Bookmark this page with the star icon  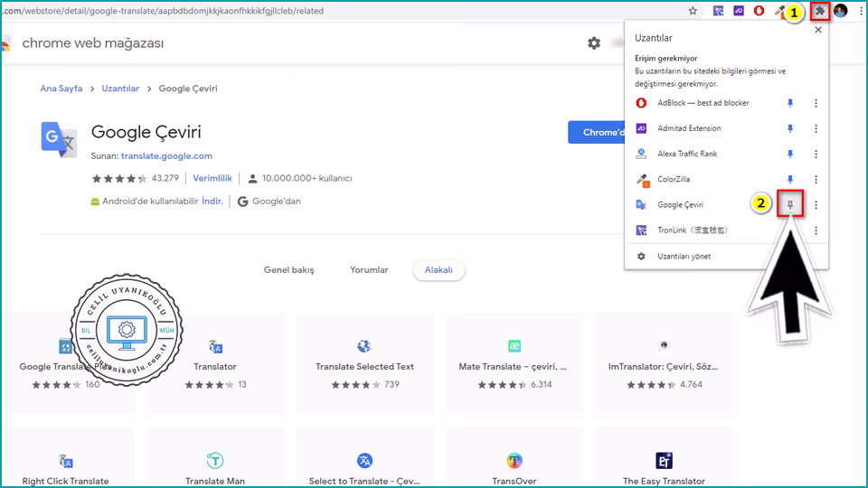[693, 11]
